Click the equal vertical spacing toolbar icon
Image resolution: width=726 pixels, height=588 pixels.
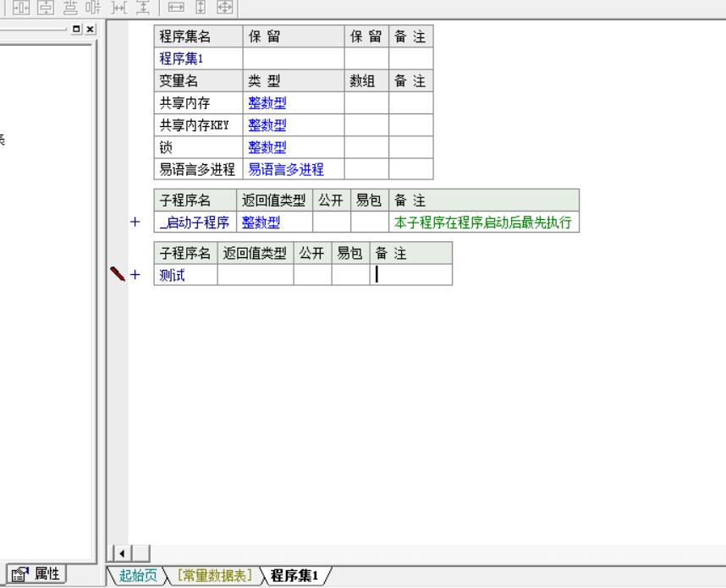click(143, 8)
